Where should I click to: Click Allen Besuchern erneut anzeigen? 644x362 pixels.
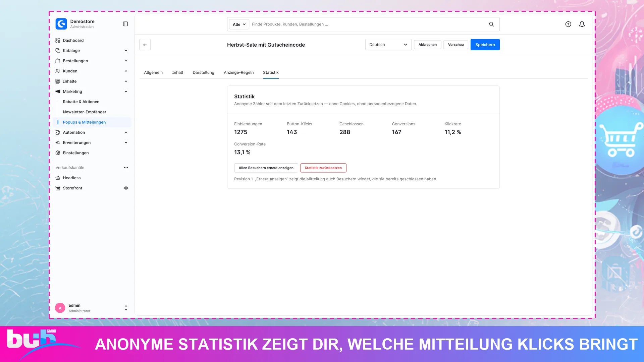pyautogui.click(x=266, y=168)
